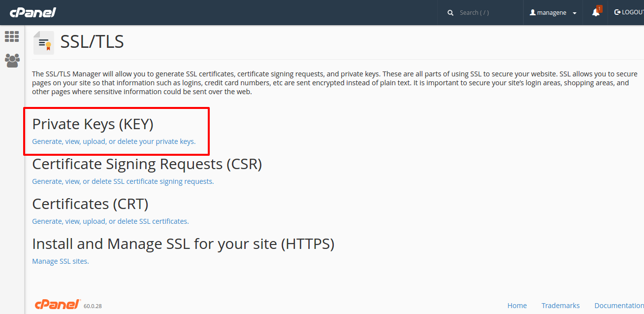Click the search magnifier icon
The image size is (644, 314).
[450, 13]
